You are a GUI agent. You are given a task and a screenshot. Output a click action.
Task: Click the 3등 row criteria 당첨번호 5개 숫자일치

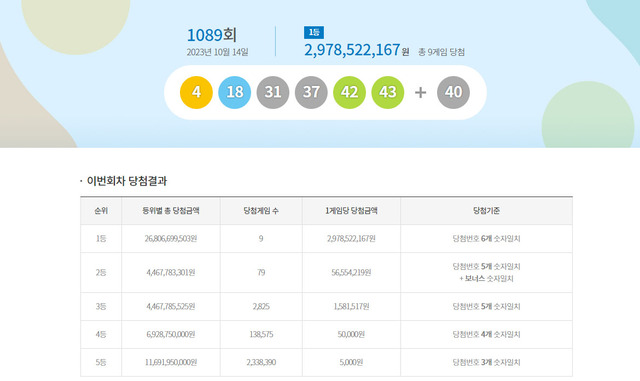pos(486,306)
